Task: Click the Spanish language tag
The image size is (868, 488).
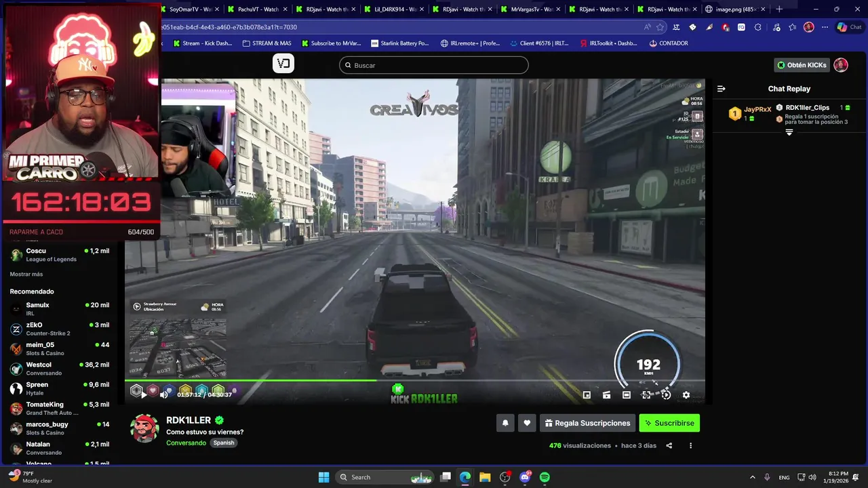Action: point(223,443)
